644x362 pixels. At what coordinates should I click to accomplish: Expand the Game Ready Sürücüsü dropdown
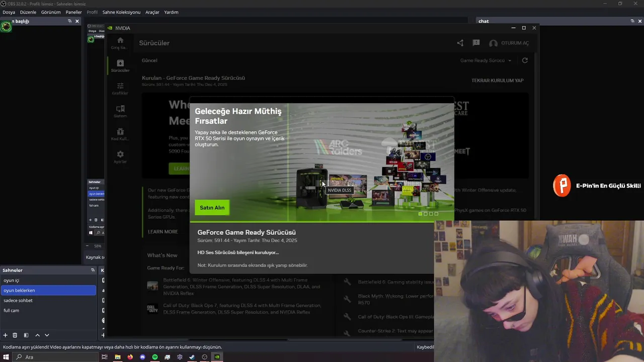coord(486,60)
